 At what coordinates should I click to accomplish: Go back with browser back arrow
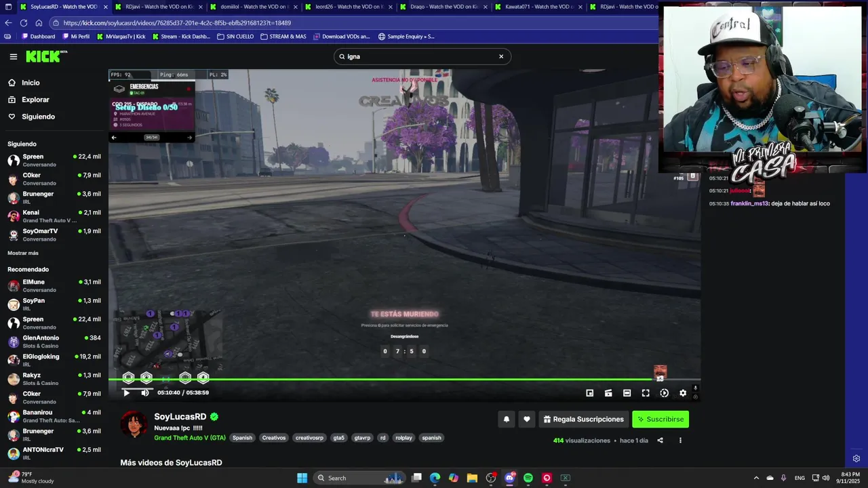(8, 22)
